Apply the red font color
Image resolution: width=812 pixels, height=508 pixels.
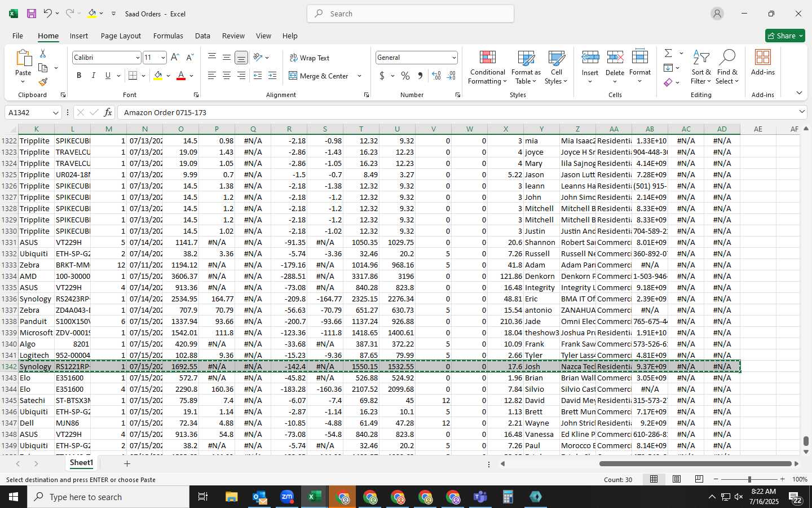click(181, 76)
